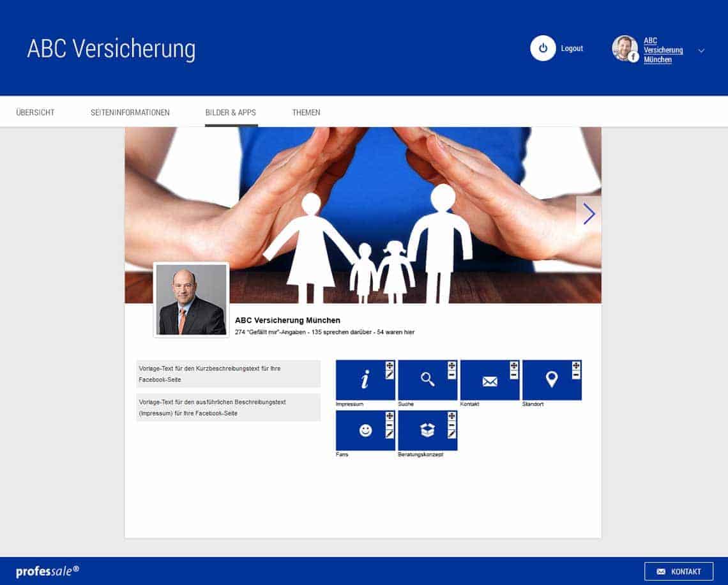Viewport: 728px width, 585px height.
Task: Click the Impressum tile label
Action: pos(349,404)
